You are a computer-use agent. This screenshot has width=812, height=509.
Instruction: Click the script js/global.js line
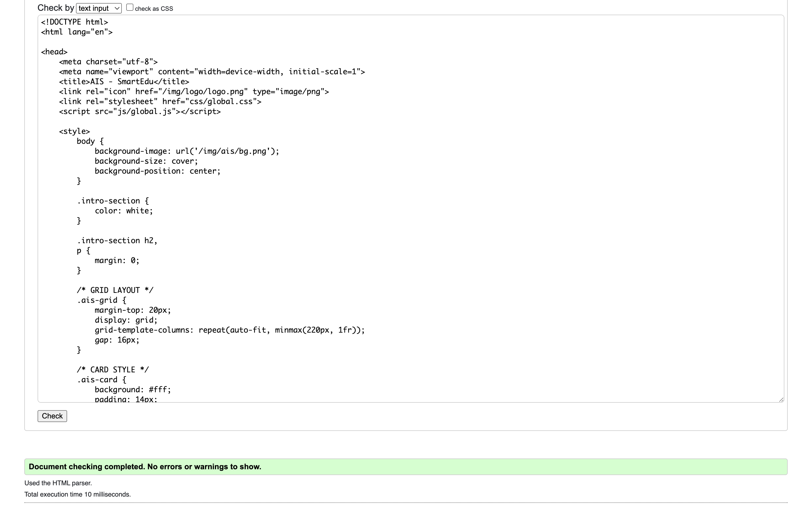pos(140,112)
